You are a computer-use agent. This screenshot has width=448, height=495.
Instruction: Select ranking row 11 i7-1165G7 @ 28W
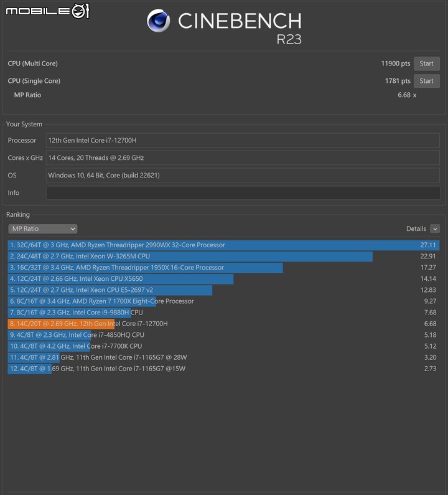click(x=223, y=357)
